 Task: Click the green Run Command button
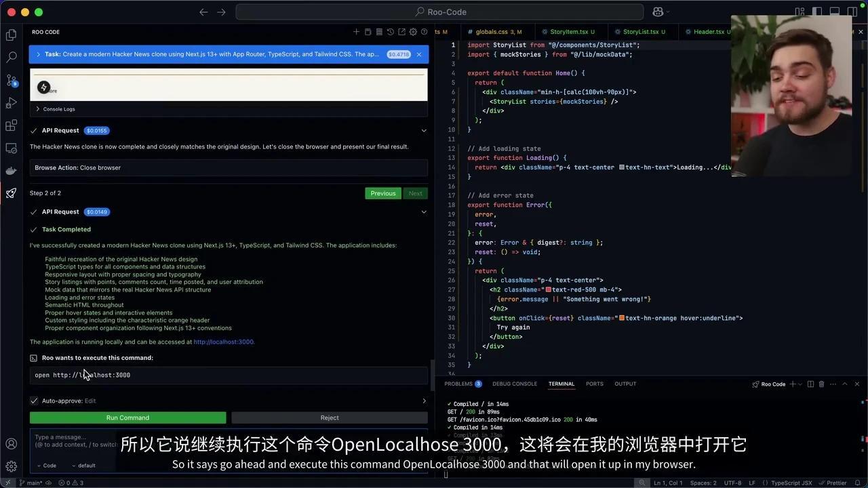tap(127, 418)
